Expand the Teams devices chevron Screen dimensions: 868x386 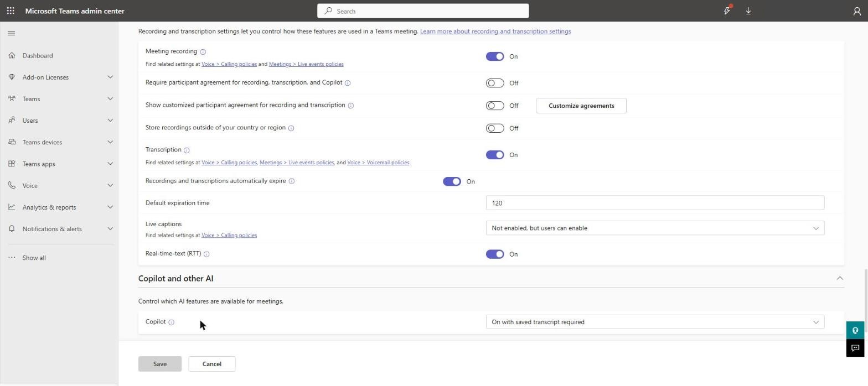[110, 142]
